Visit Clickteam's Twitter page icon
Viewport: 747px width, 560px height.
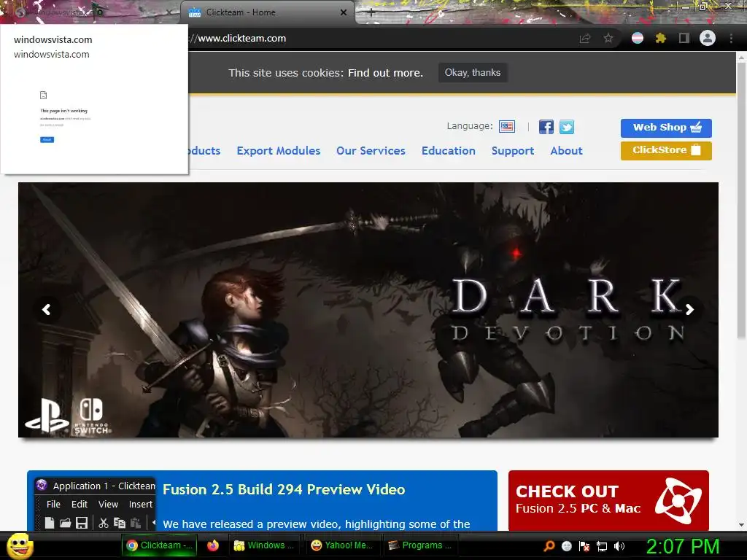pos(566,127)
